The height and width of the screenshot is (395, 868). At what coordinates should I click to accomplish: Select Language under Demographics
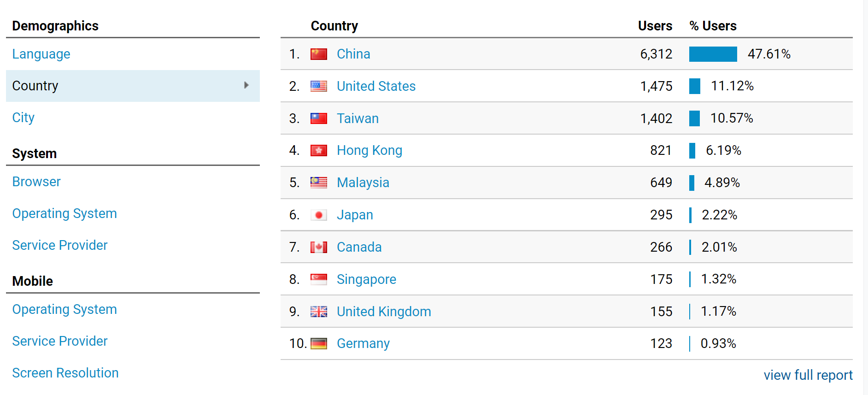[x=41, y=54]
